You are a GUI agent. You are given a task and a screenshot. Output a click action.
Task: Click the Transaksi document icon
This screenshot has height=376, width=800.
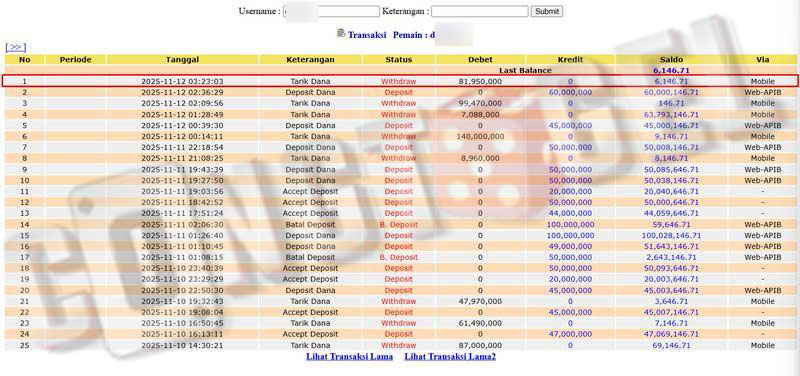(341, 33)
